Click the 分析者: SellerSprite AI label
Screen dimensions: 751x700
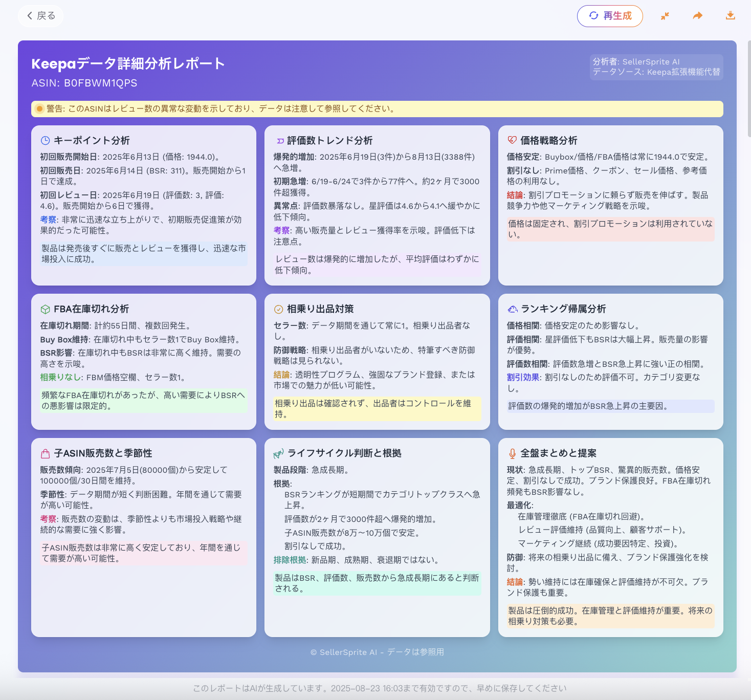coord(636,62)
